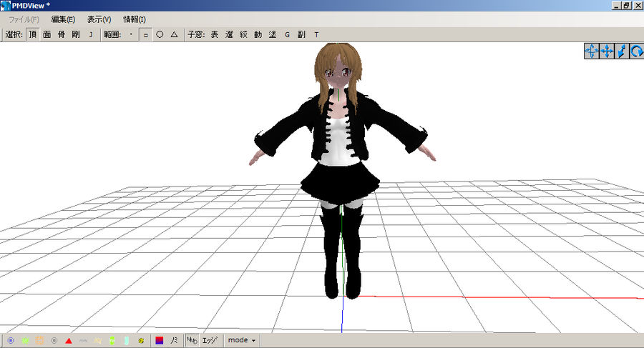Image resolution: width=644 pixels, height=348 pixels.
Task: Open the 表 sub-window
Action: coord(215,34)
